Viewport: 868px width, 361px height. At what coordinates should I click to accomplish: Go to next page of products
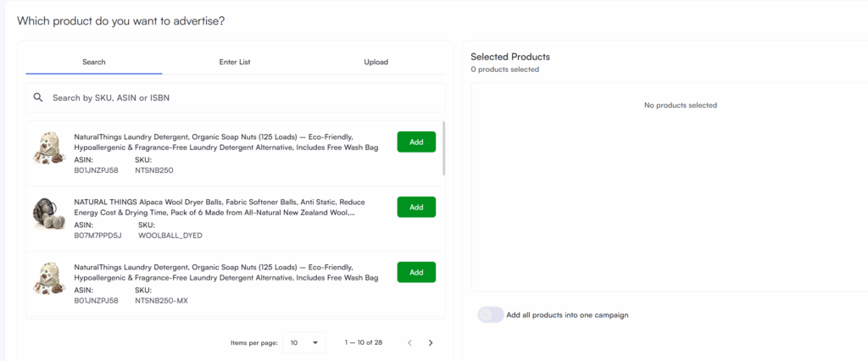click(x=431, y=342)
